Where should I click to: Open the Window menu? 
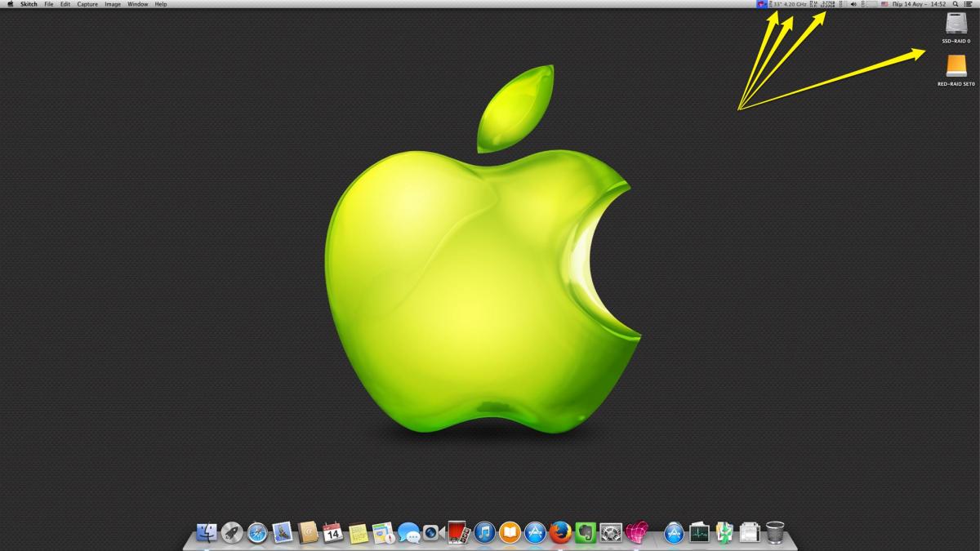click(138, 4)
